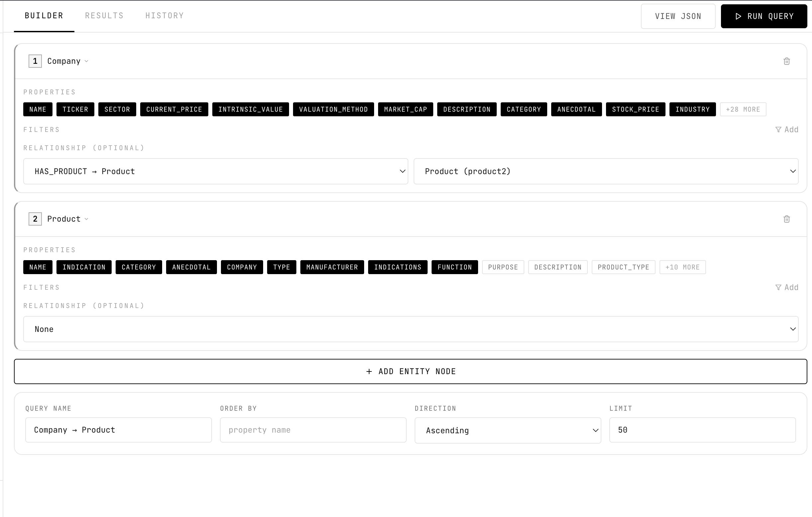Open the Company entity type dropdown
This screenshot has width=812, height=517.
pos(67,61)
